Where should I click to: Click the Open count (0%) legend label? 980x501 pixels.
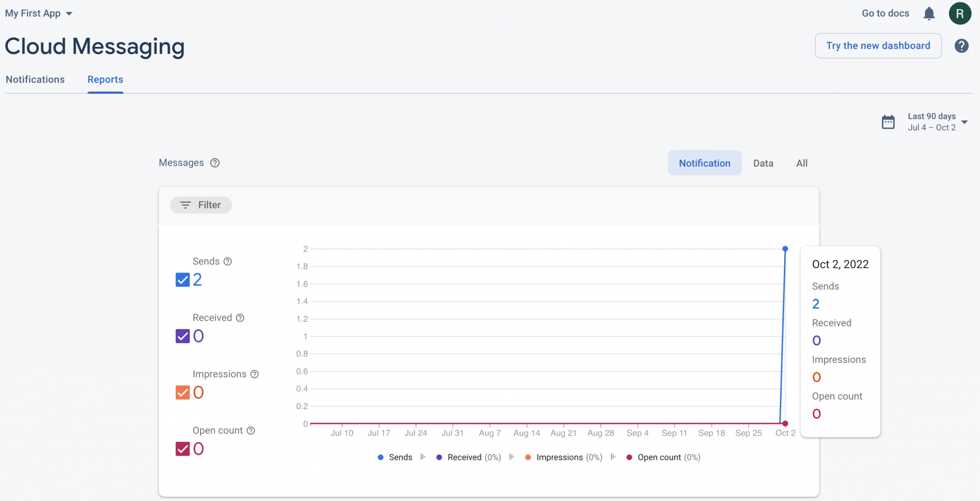click(669, 457)
